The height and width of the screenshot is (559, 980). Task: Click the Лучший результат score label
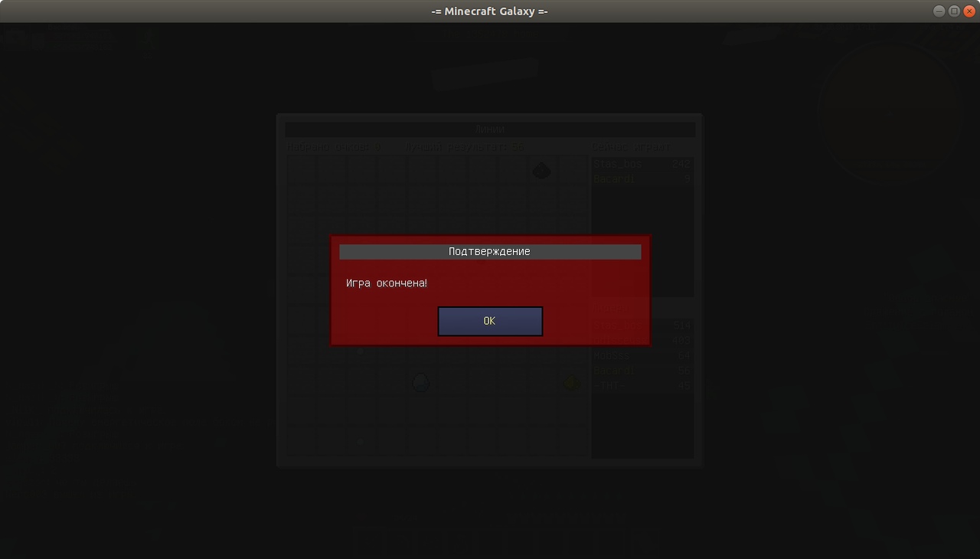pos(465,147)
